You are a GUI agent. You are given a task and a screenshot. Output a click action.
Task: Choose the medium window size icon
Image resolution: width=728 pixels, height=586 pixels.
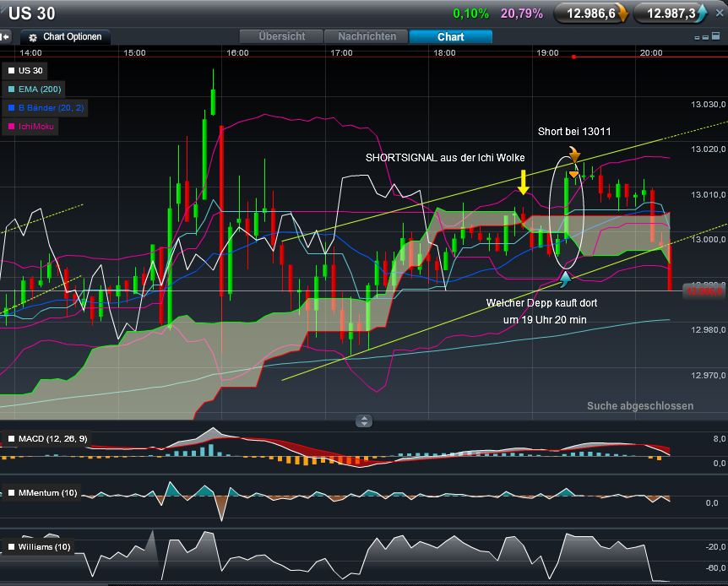tap(705, 37)
